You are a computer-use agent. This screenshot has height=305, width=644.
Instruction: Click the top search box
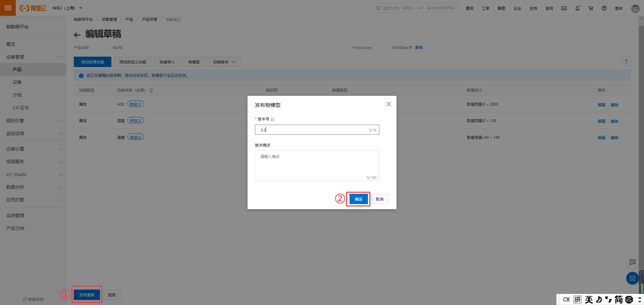(415, 8)
